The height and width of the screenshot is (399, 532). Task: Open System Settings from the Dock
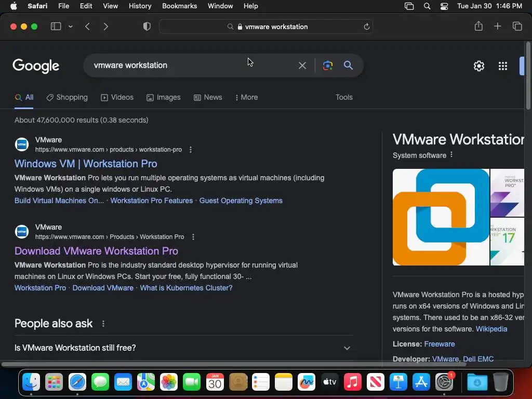(x=444, y=382)
